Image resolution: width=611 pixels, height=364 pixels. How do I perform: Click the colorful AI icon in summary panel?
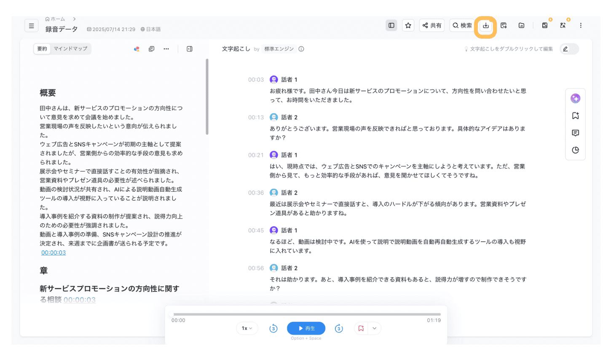point(137,49)
